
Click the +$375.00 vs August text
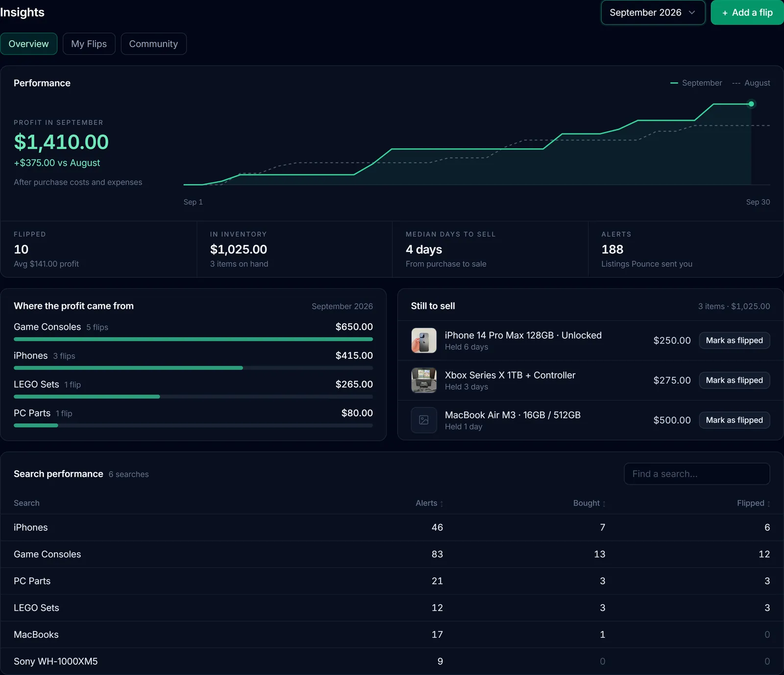(57, 163)
